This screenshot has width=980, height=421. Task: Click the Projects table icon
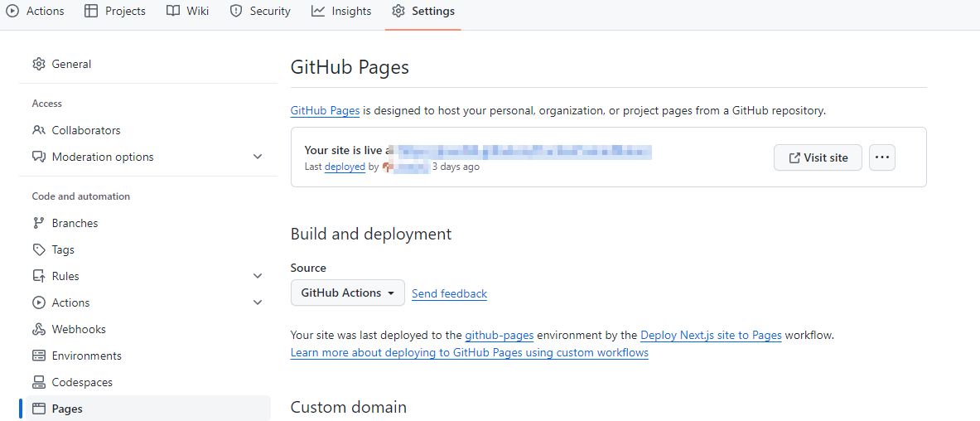click(x=91, y=12)
